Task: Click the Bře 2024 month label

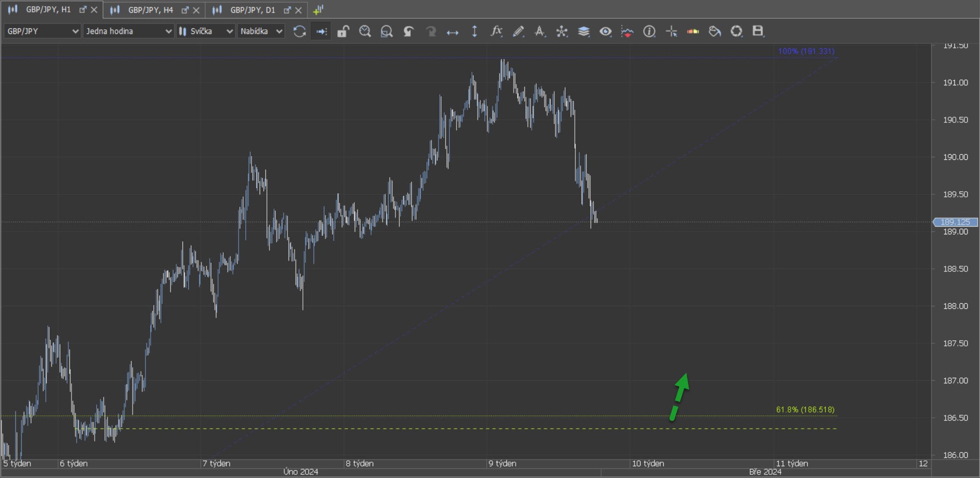Action: pos(765,472)
